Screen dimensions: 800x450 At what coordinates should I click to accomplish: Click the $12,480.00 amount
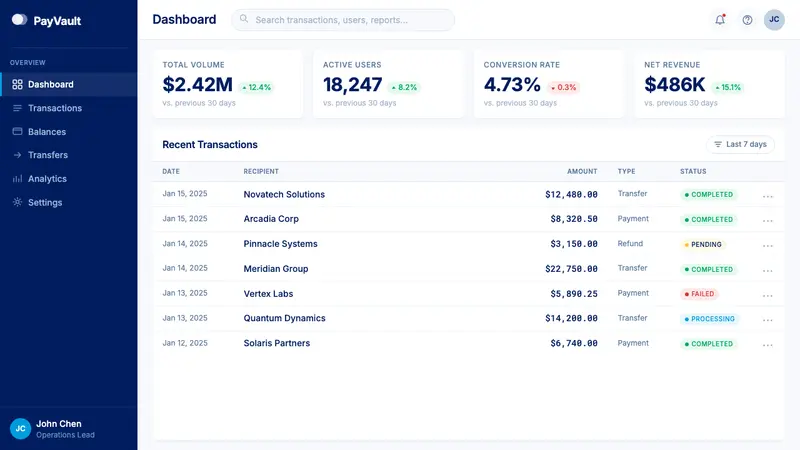tap(571, 194)
